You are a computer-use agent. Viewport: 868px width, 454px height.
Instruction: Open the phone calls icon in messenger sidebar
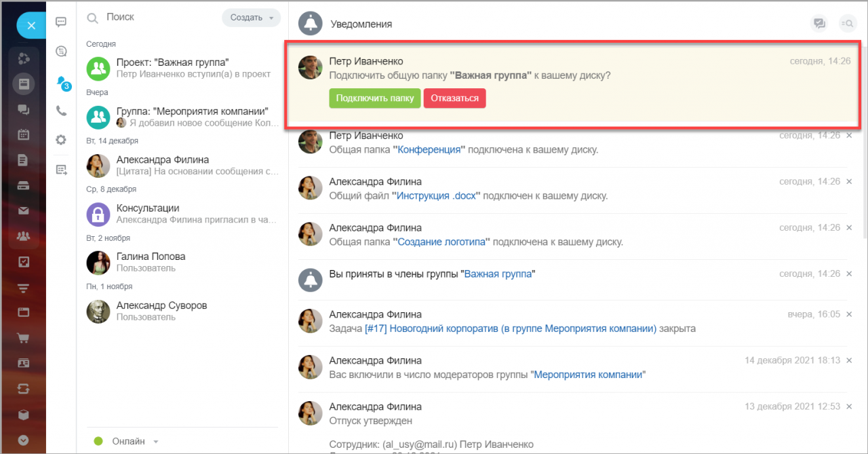[x=61, y=111]
